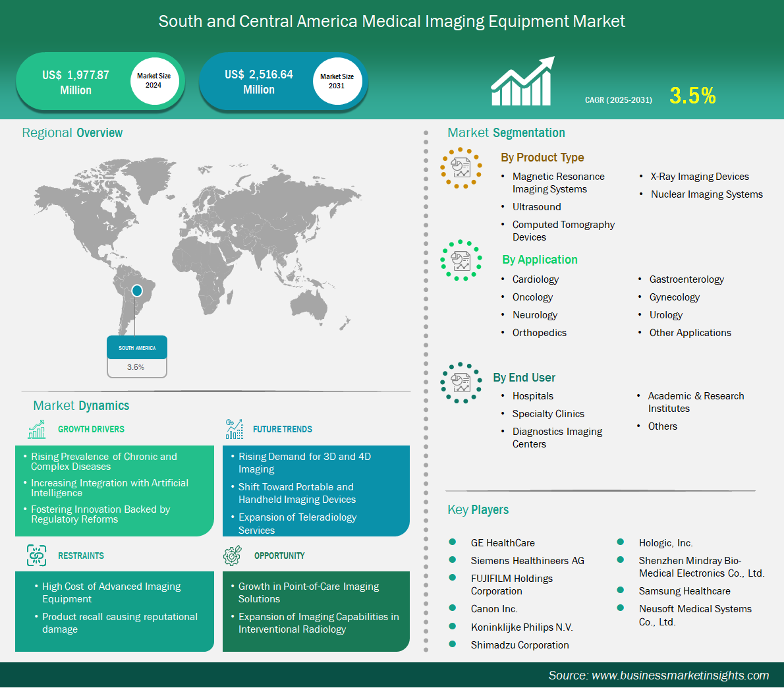Click the Cardiology list item
This screenshot has height=690, width=784.
point(535,279)
